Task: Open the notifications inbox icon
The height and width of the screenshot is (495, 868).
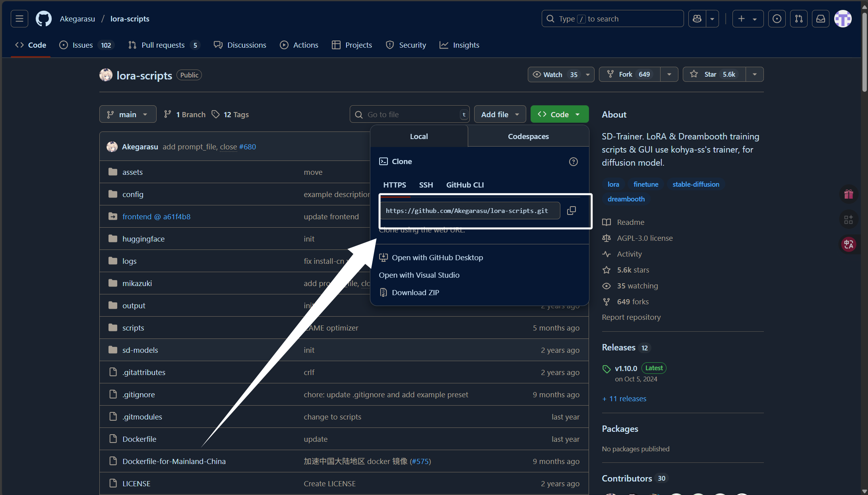Action: coord(821,19)
